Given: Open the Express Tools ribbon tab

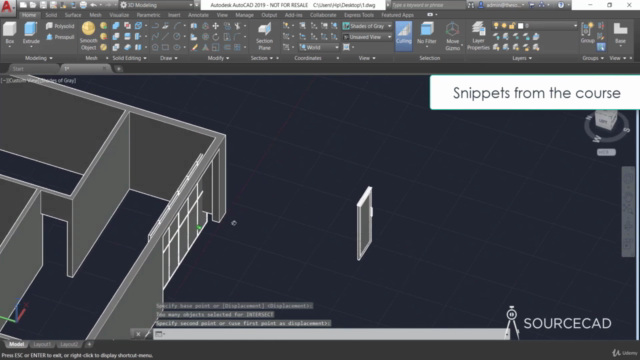Looking at the screenshot, I should pyautogui.click(x=358, y=15).
